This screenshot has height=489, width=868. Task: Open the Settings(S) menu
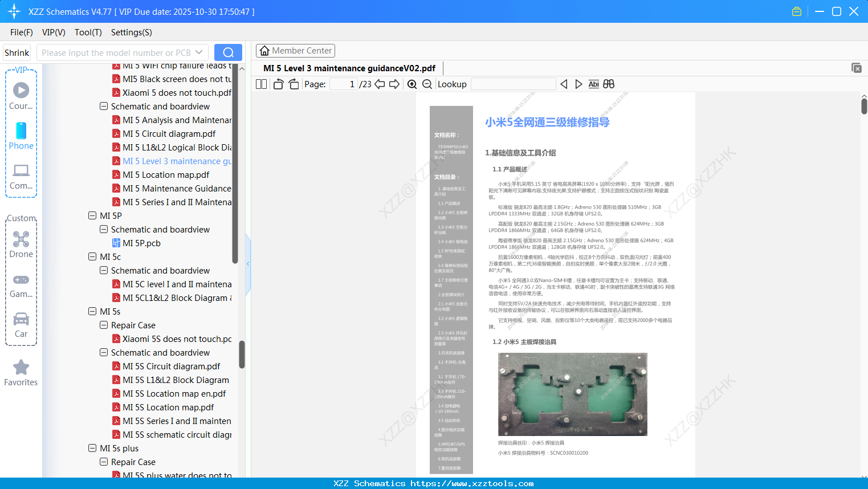pos(132,32)
